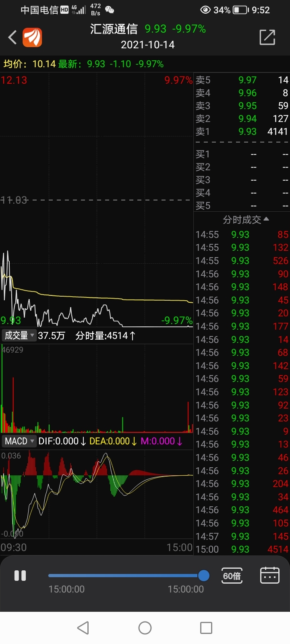This screenshot has width=290, height=644.
Task: Select the 买3 bid row
Action: (242, 180)
